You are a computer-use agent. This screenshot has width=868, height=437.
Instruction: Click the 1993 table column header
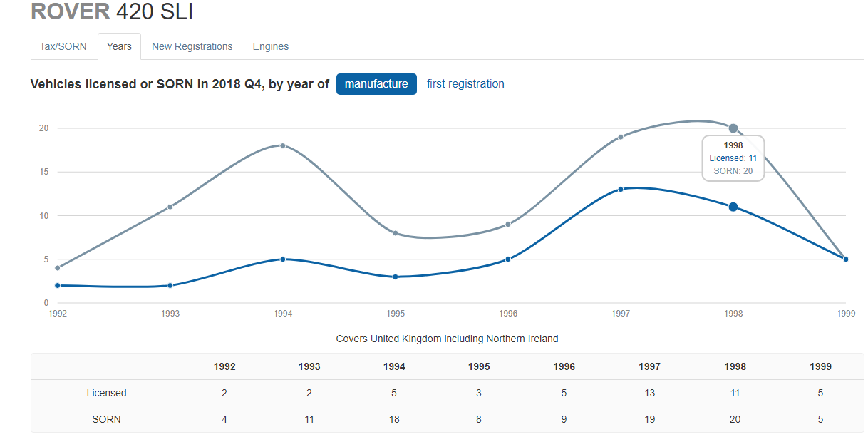(x=309, y=366)
